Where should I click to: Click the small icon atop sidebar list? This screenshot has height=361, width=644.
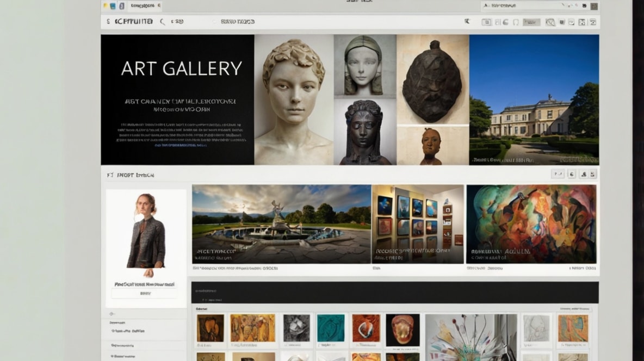coord(112,314)
